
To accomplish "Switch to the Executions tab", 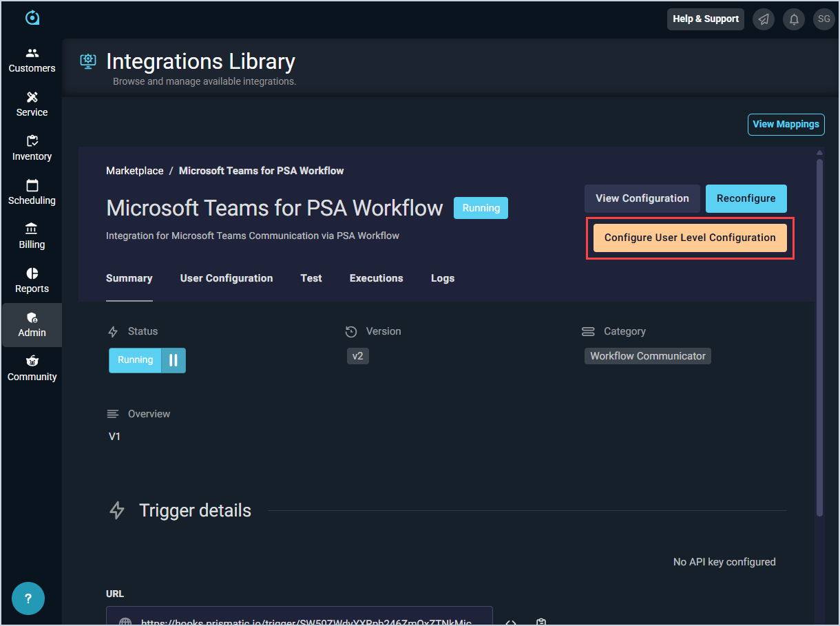I will (x=376, y=278).
